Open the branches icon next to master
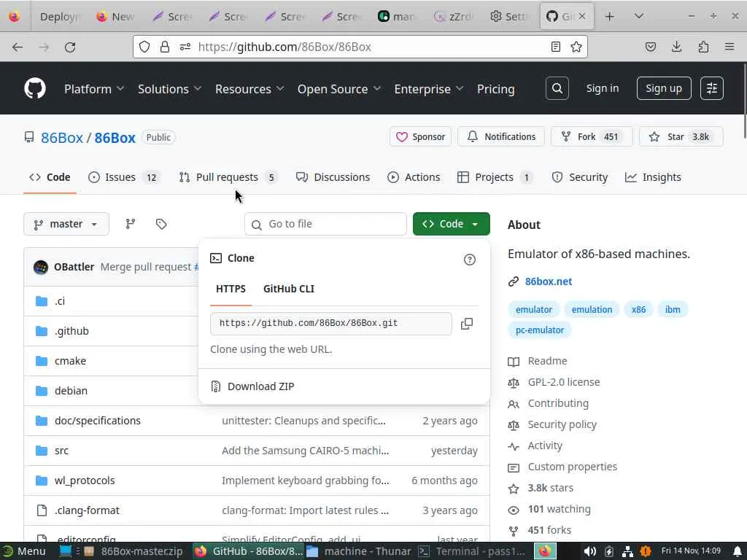This screenshot has height=560, width=747. pyautogui.click(x=130, y=224)
